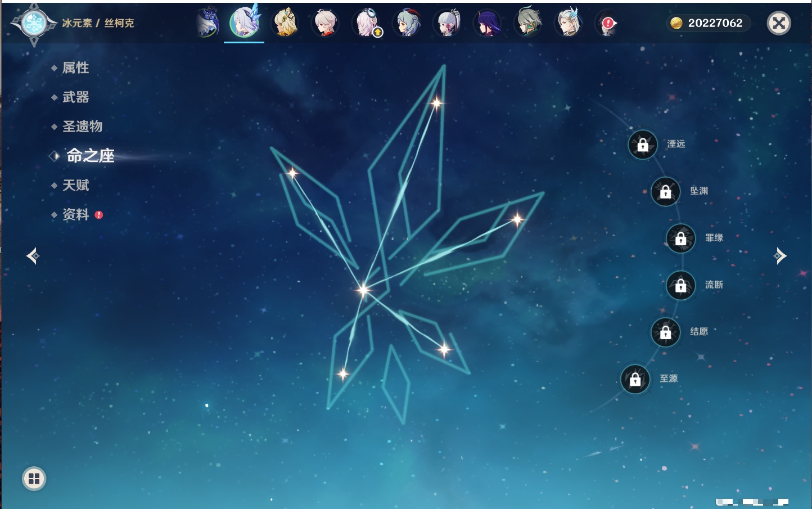The width and height of the screenshot is (812, 509).
Task: Open the locked 罪缘 constellation node
Action: click(x=681, y=238)
